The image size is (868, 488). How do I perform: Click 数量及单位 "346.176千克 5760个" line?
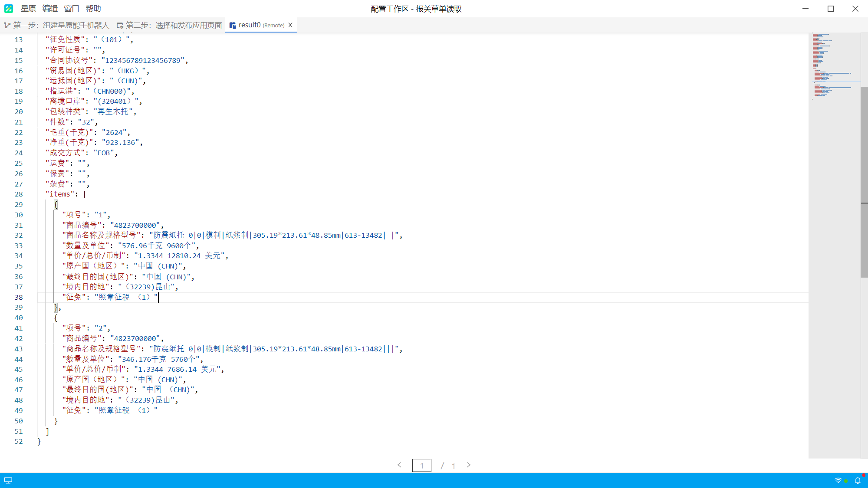[x=133, y=359]
